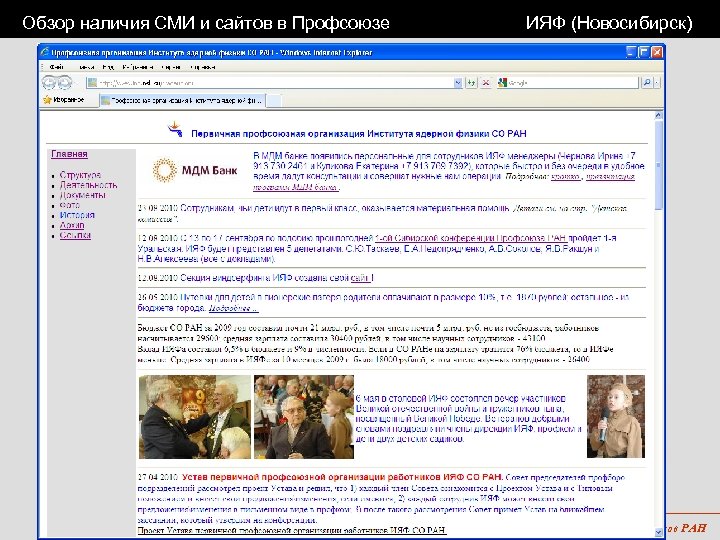Image resolution: width=720 pixels, height=540 pixels.
Task: Open the Главная sidebar link
Action: [x=69, y=154]
